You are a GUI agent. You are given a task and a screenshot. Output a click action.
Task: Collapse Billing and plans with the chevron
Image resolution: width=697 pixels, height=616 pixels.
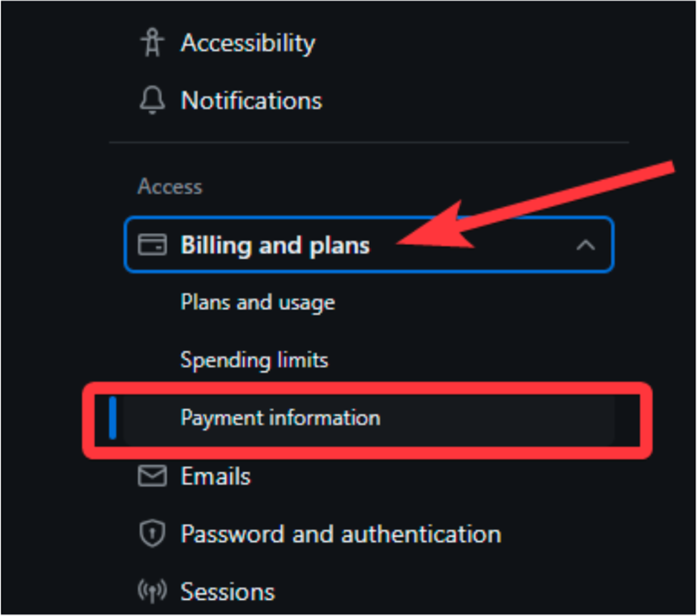tap(585, 245)
